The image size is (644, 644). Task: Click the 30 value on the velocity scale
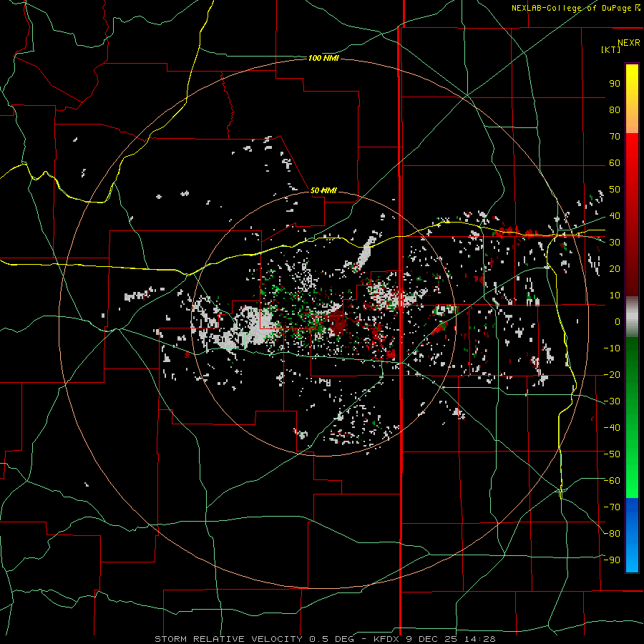615,243
